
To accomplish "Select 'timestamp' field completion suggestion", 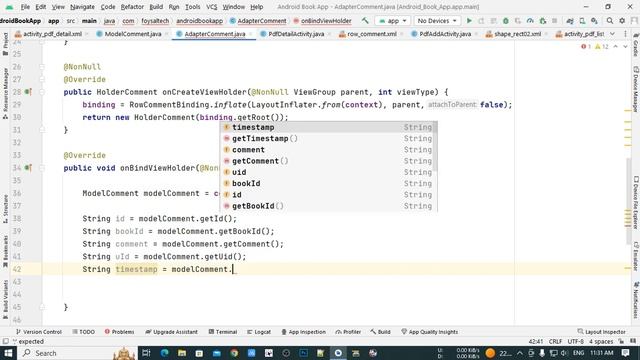I will (x=328, y=127).
